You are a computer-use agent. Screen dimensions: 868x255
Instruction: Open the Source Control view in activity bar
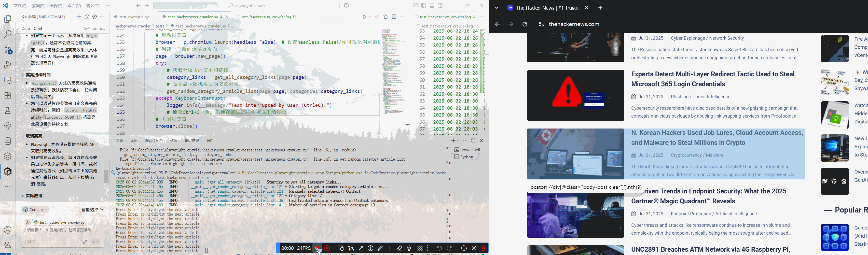(x=7, y=50)
